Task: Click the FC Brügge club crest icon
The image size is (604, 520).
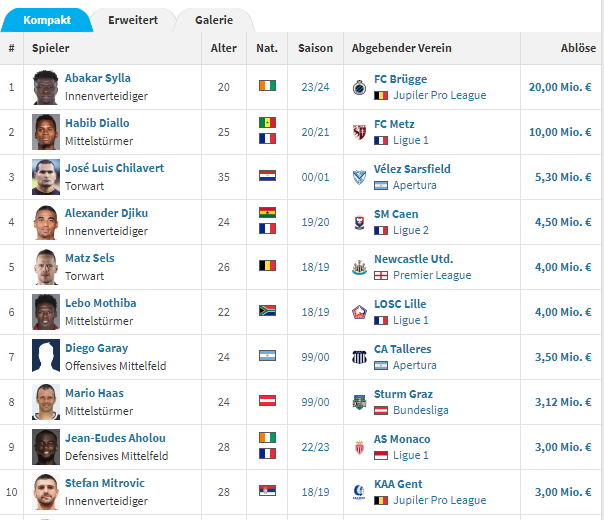Action: pyautogui.click(x=359, y=87)
